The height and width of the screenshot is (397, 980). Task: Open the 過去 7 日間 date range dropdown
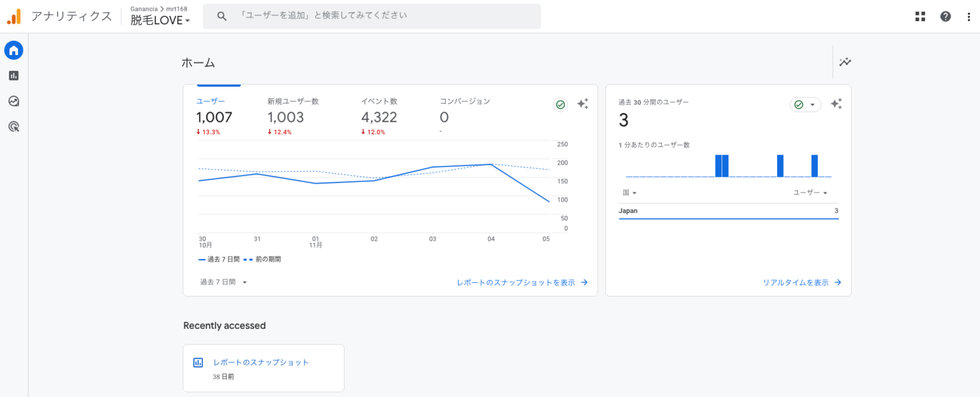click(x=223, y=281)
